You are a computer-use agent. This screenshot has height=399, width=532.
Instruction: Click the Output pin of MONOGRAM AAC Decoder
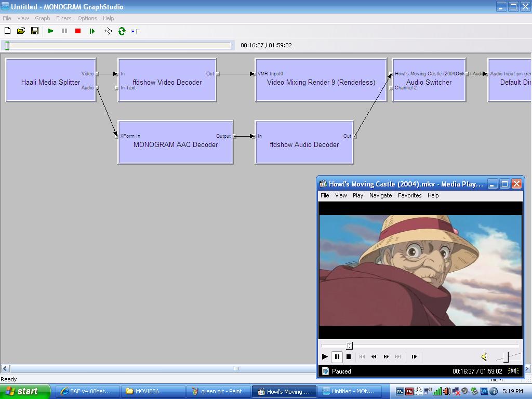click(234, 136)
